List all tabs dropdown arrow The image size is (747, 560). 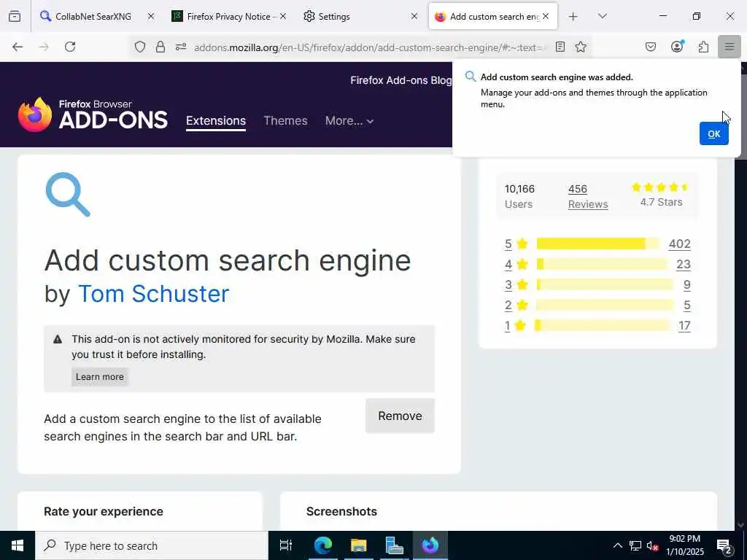click(x=603, y=16)
